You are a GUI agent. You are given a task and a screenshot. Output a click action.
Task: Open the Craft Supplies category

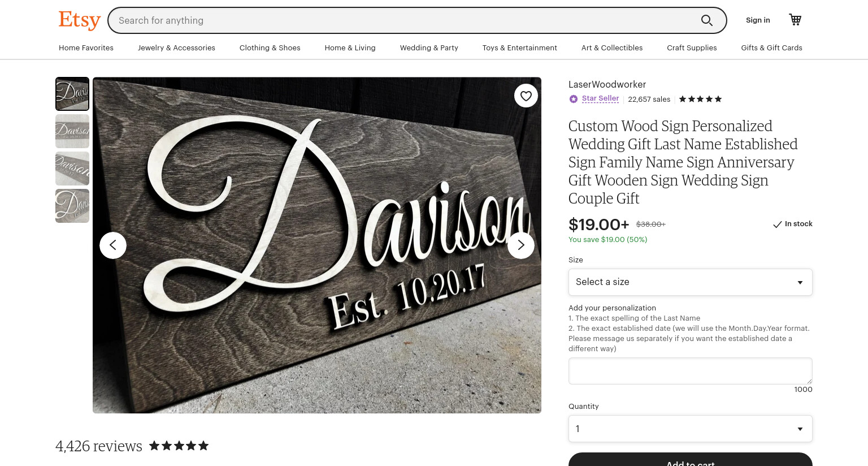(692, 48)
